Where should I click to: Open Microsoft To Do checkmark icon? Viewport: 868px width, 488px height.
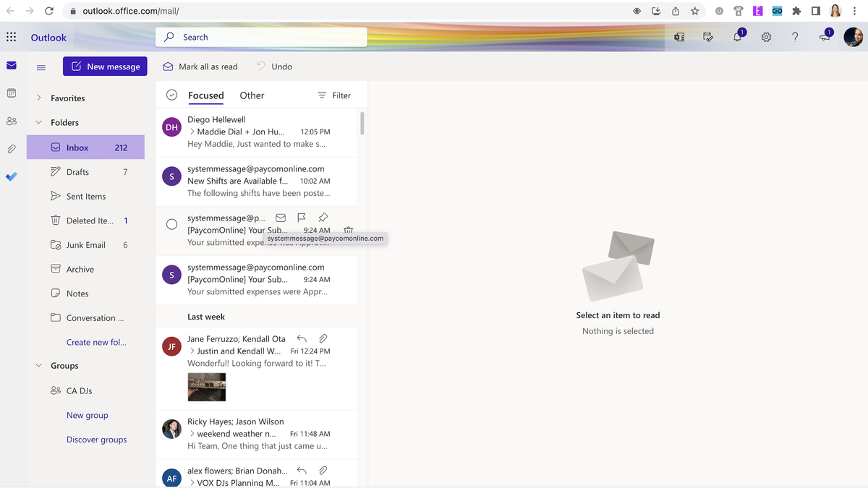pos(11,176)
